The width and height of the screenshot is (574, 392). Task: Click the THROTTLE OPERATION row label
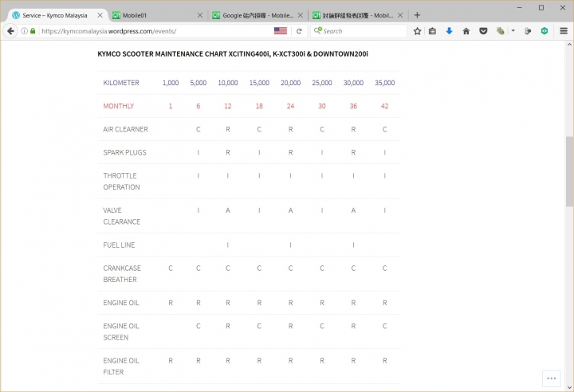tap(121, 181)
